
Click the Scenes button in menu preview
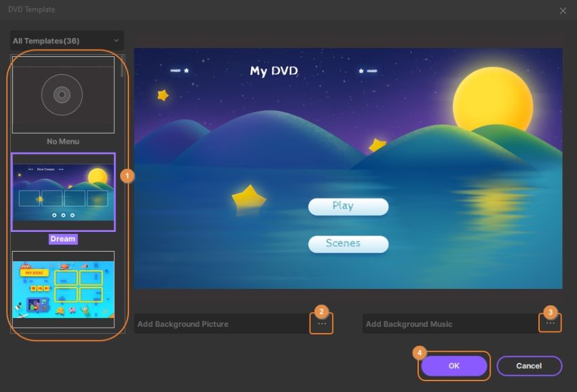(348, 243)
